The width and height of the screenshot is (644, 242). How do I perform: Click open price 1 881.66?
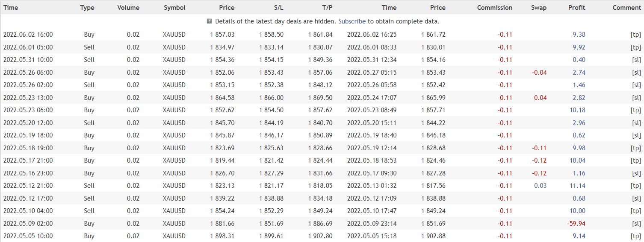[222, 224]
